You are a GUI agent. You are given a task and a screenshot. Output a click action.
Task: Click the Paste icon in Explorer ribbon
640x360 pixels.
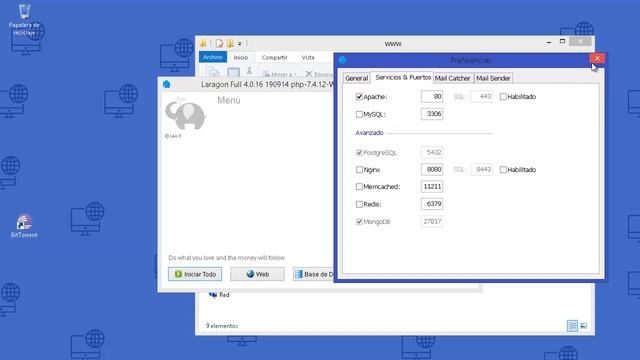coord(233,72)
